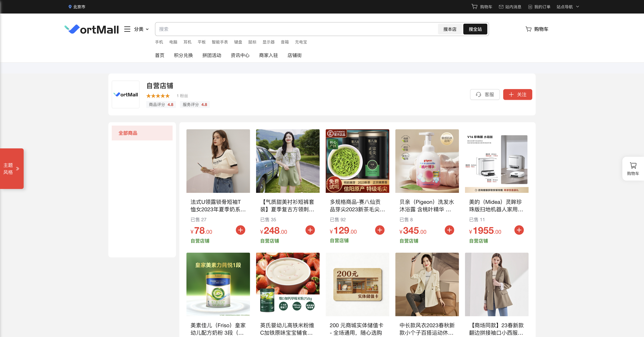
Task: Click the title 多规格商品-赛八仙贡品芽尖
Action: click(357, 206)
